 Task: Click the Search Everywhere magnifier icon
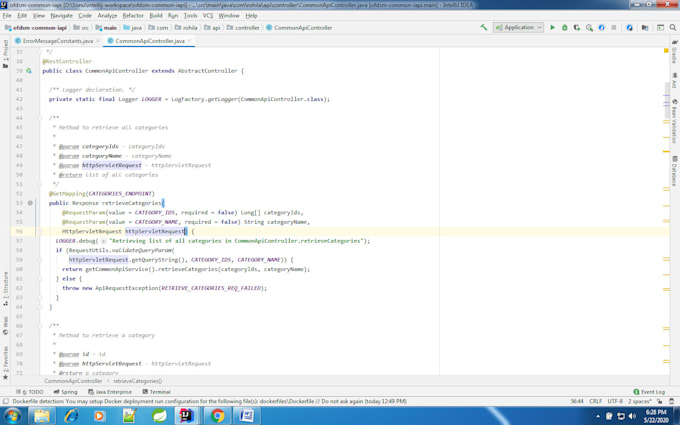point(673,27)
